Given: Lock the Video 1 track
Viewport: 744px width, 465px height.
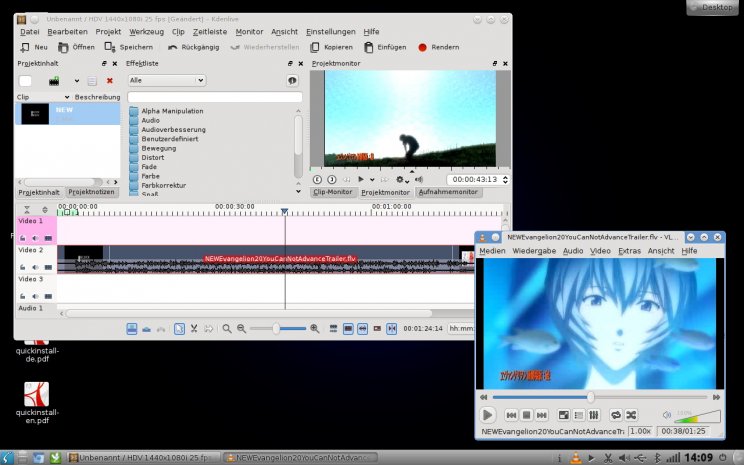Looking at the screenshot, I should pyautogui.click(x=23, y=238).
